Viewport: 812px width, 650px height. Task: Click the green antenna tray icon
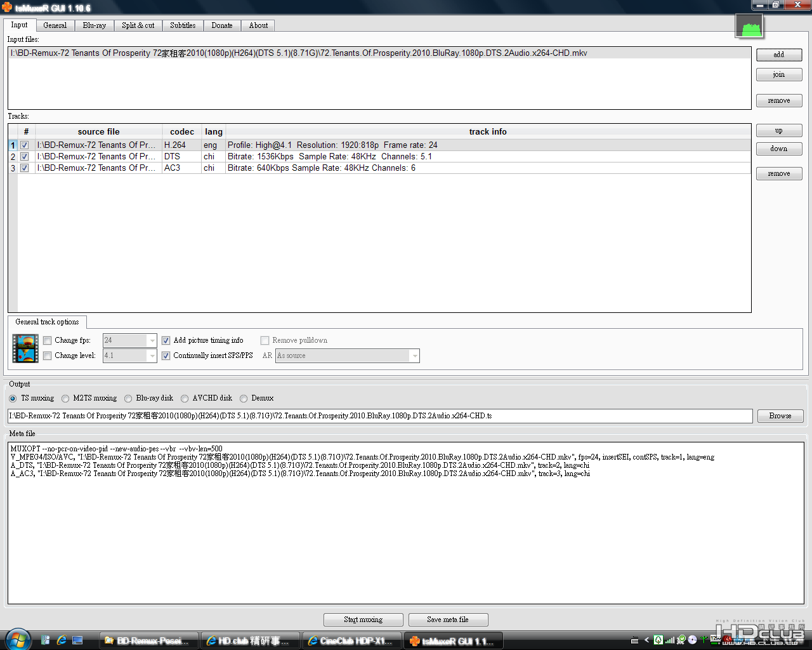click(704, 639)
